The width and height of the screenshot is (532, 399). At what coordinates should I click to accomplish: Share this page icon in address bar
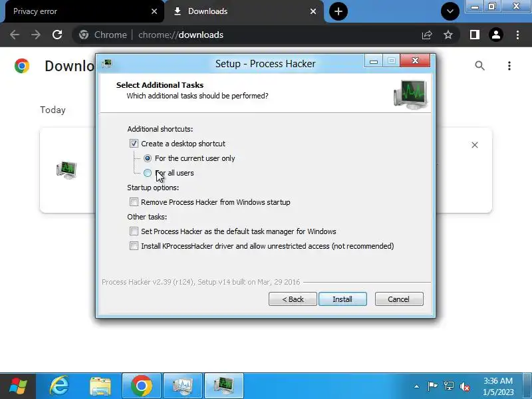click(x=427, y=35)
